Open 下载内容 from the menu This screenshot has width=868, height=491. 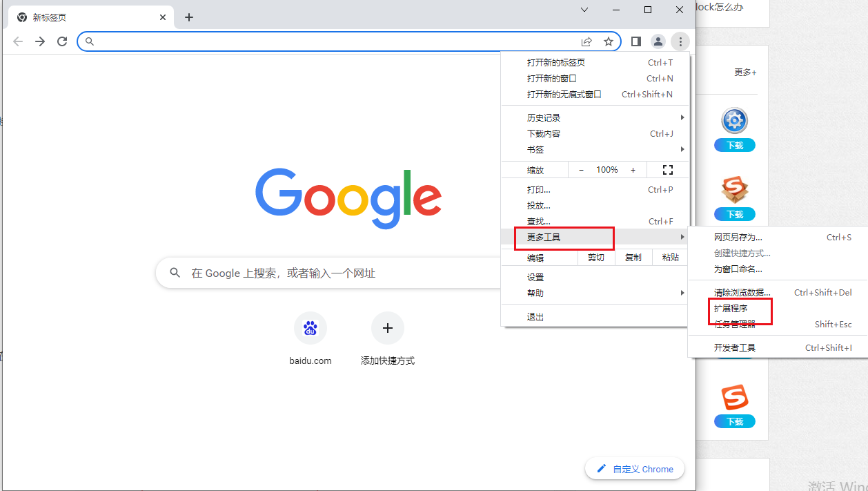[595, 133]
